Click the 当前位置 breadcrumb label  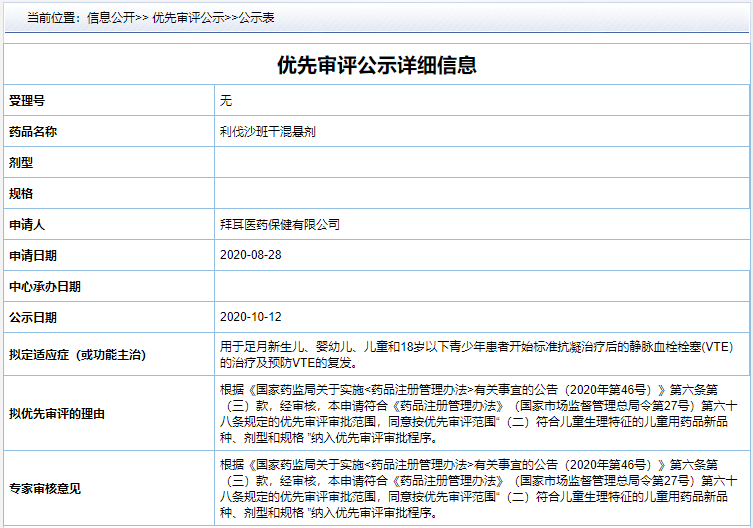(54, 18)
